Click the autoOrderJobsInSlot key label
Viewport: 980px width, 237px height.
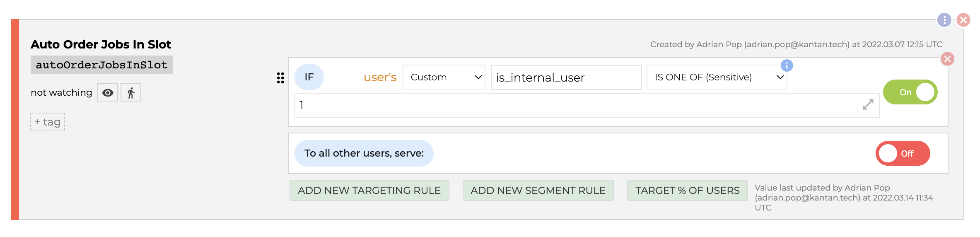tap(101, 65)
